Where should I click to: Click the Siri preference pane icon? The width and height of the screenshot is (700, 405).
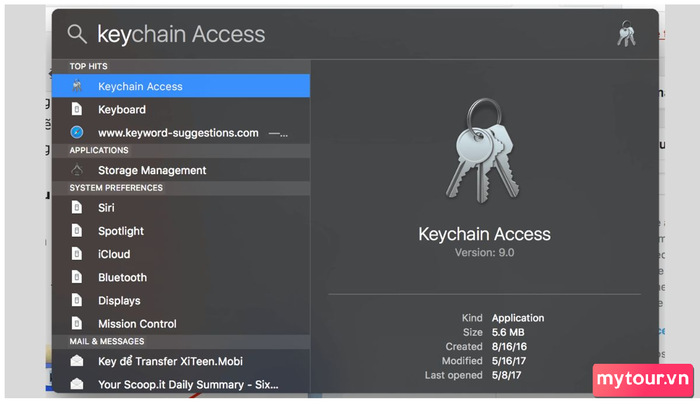(77, 208)
